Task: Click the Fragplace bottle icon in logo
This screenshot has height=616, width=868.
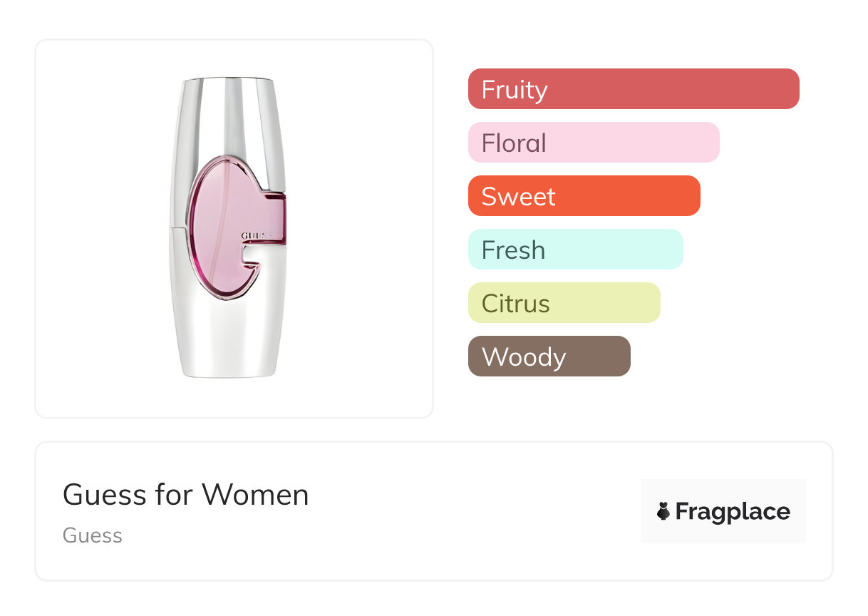Action: (663, 512)
